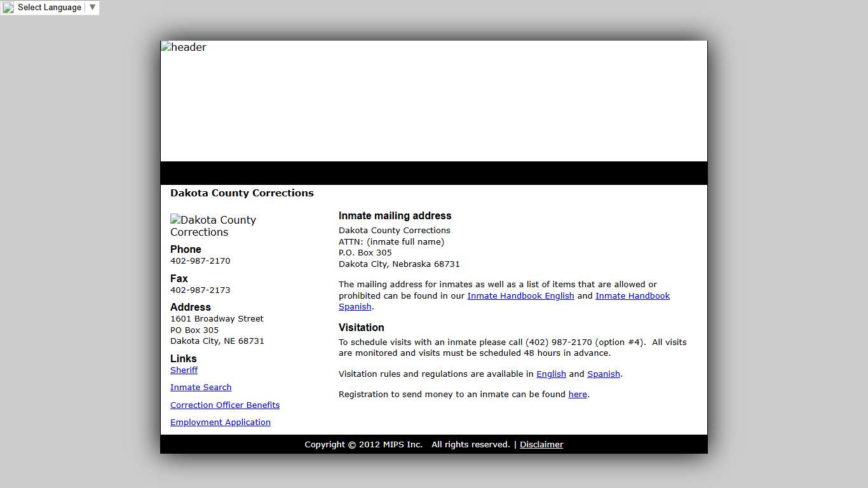Open the Inmate Handbook English link

point(520,295)
